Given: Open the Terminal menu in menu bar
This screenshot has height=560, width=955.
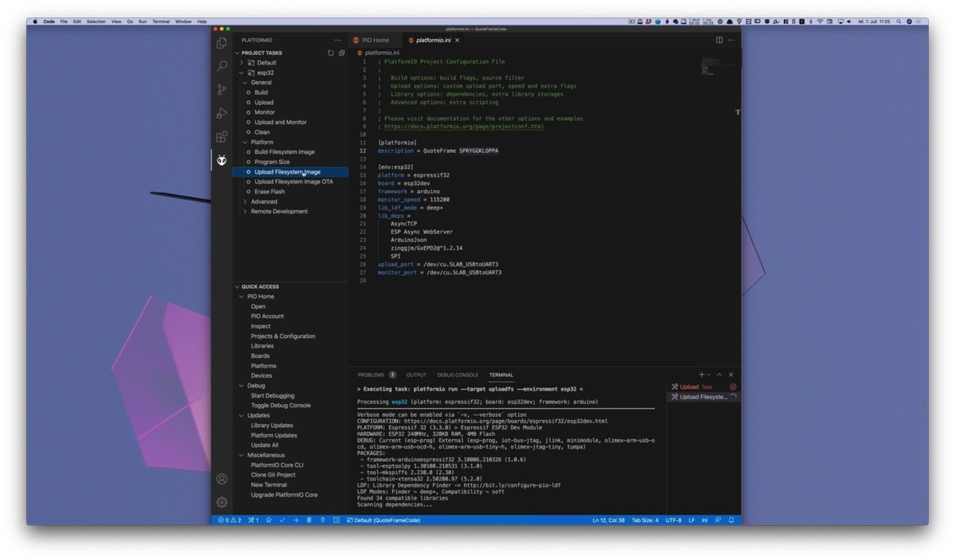Looking at the screenshot, I should point(161,21).
